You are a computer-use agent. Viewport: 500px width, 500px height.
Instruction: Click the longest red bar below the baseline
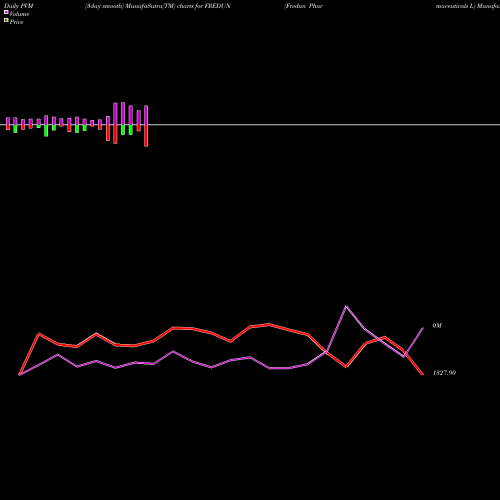(x=146, y=136)
